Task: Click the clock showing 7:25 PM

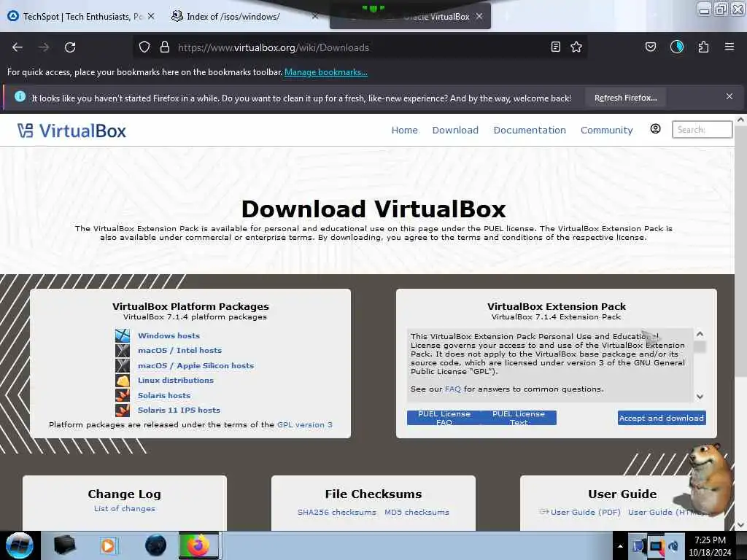Action: click(710, 540)
